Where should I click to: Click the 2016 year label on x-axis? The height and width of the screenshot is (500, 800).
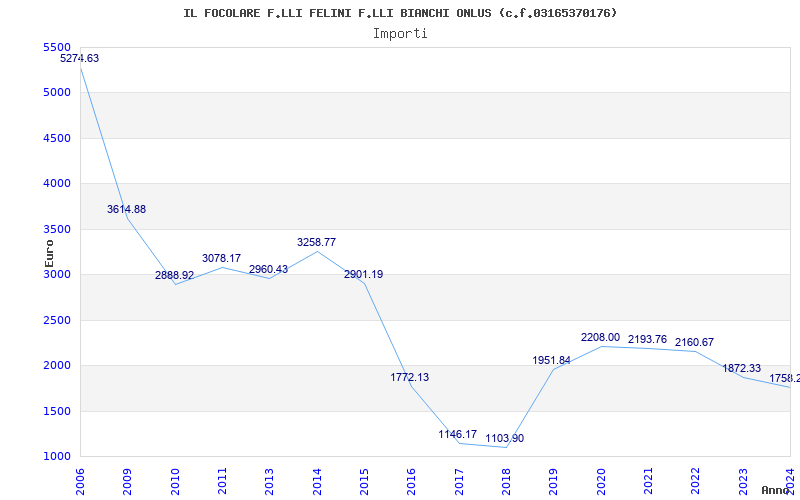pyautogui.click(x=411, y=482)
